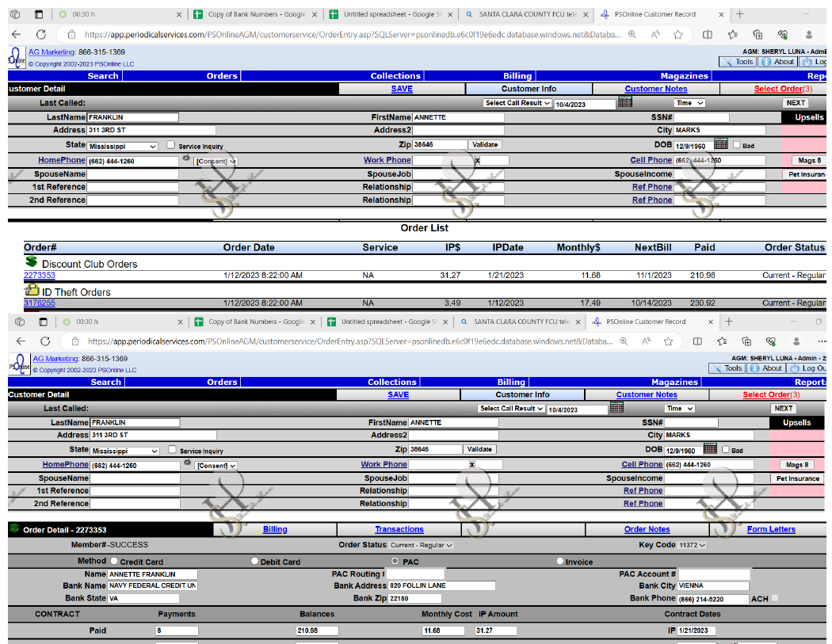Open the Orders menu in lower window
Image resolution: width=832 pixels, height=644 pixels.
222,382
